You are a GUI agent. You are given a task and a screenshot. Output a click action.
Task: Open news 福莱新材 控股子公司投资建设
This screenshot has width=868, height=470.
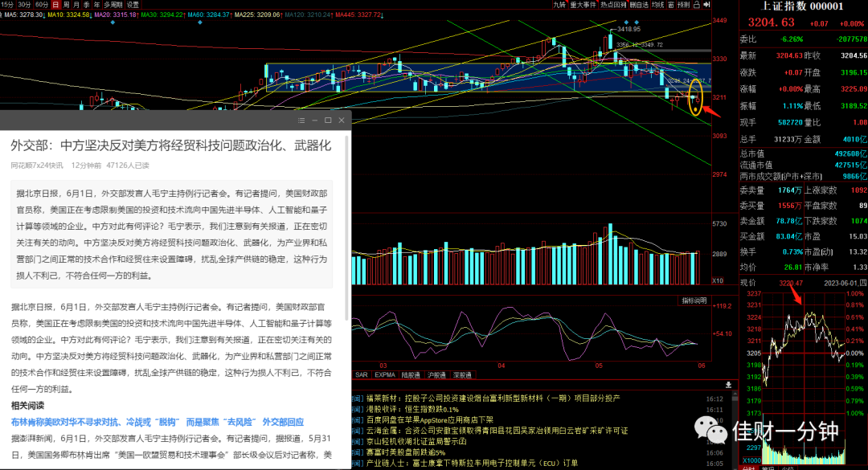[x=493, y=398]
